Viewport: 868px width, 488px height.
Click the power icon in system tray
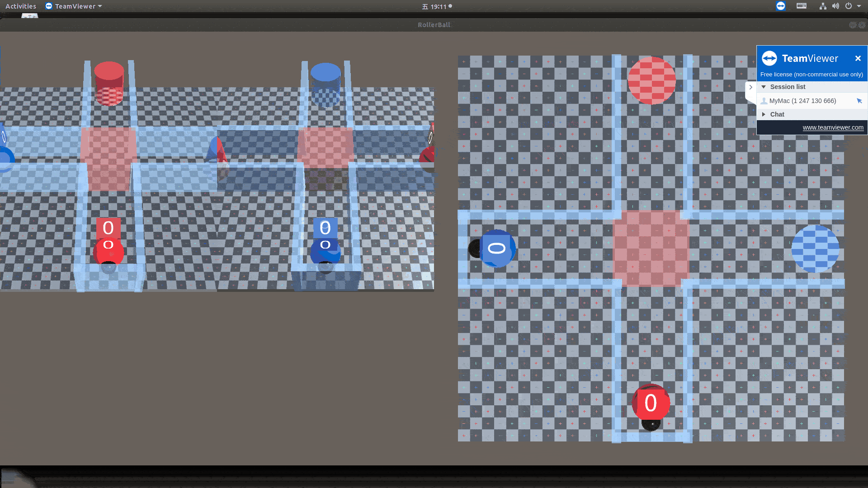point(849,6)
